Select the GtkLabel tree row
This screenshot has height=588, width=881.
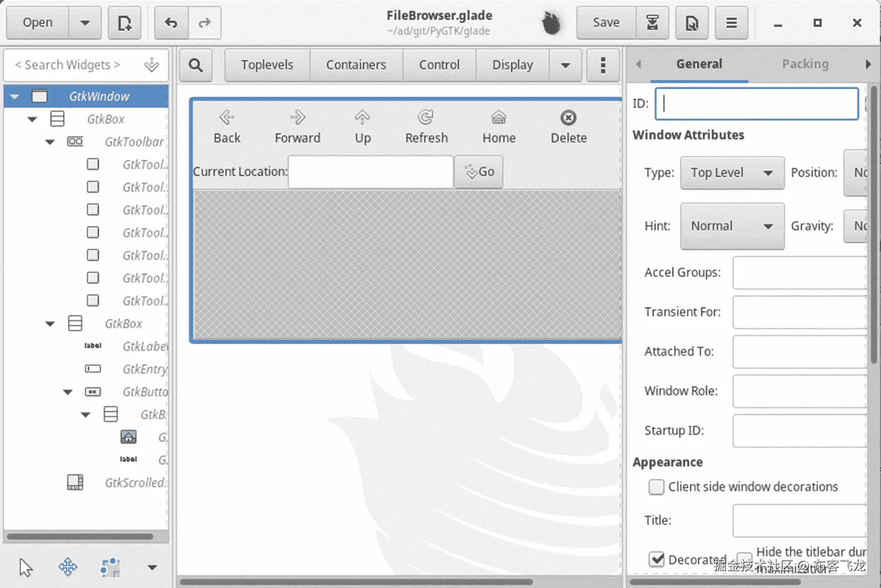[x=86, y=346]
